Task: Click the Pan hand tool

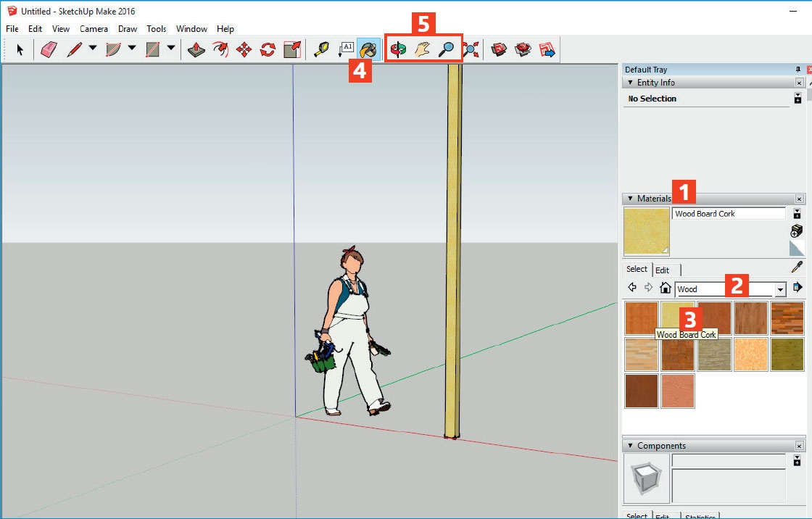Action: [x=422, y=49]
